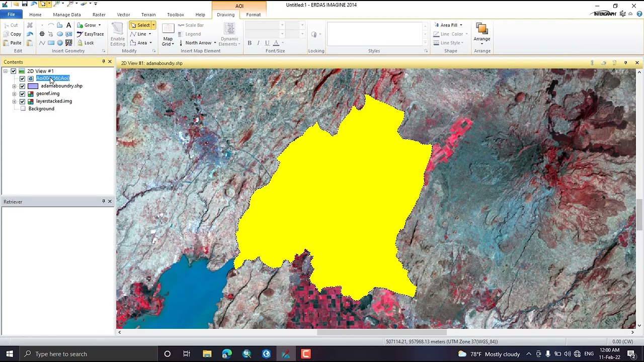Select the text annotation 'A' tool
The image size is (644, 362).
pos(69,25)
